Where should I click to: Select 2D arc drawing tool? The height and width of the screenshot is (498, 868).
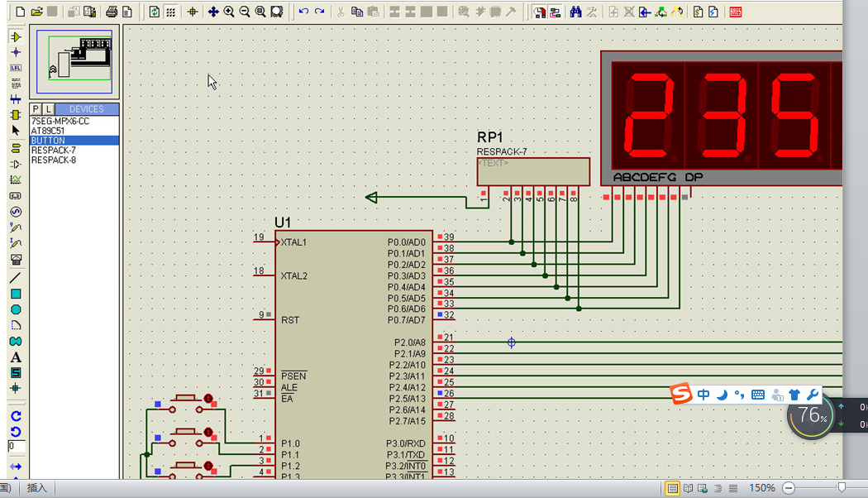(x=16, y=325)
